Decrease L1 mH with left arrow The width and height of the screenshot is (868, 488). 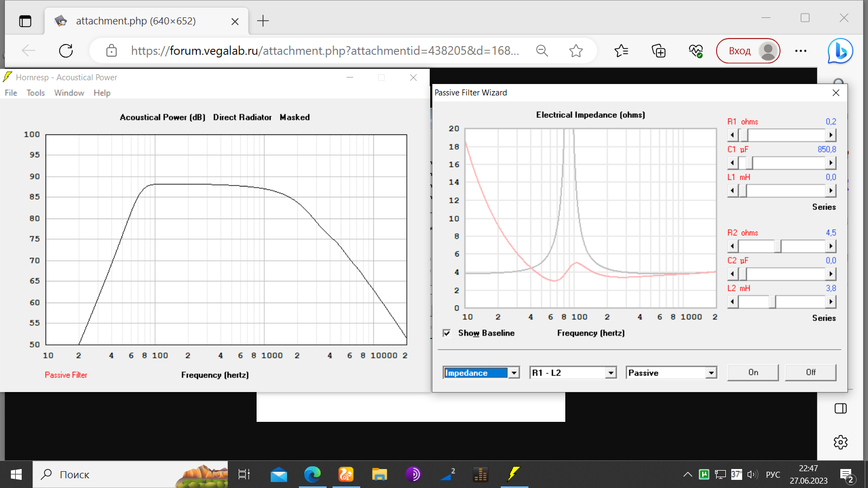pyautogui.click(x=732, y=190)
